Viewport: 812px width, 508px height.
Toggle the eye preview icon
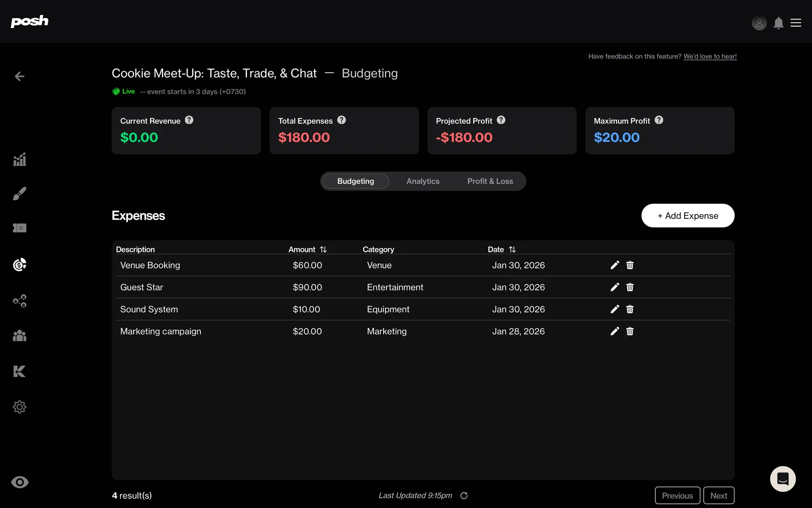click(19, 482)
